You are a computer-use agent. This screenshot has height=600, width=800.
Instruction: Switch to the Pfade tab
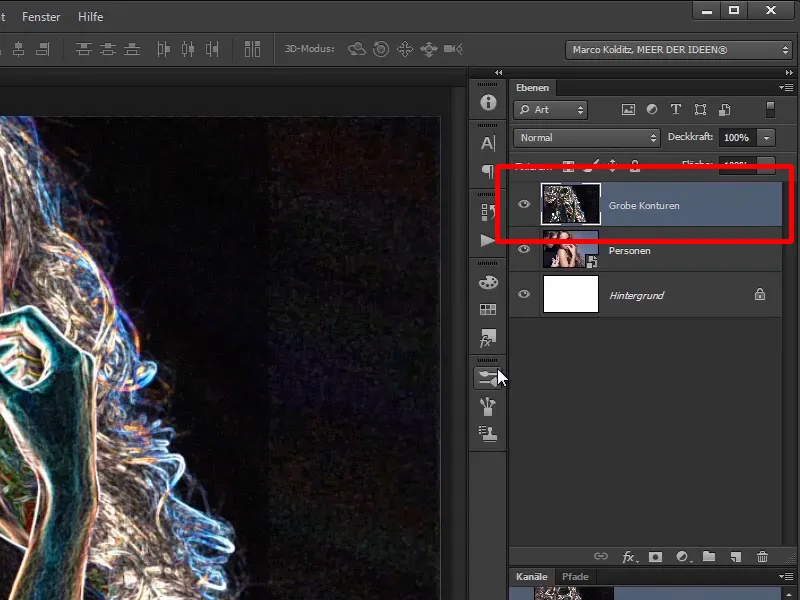coord(575,577)
